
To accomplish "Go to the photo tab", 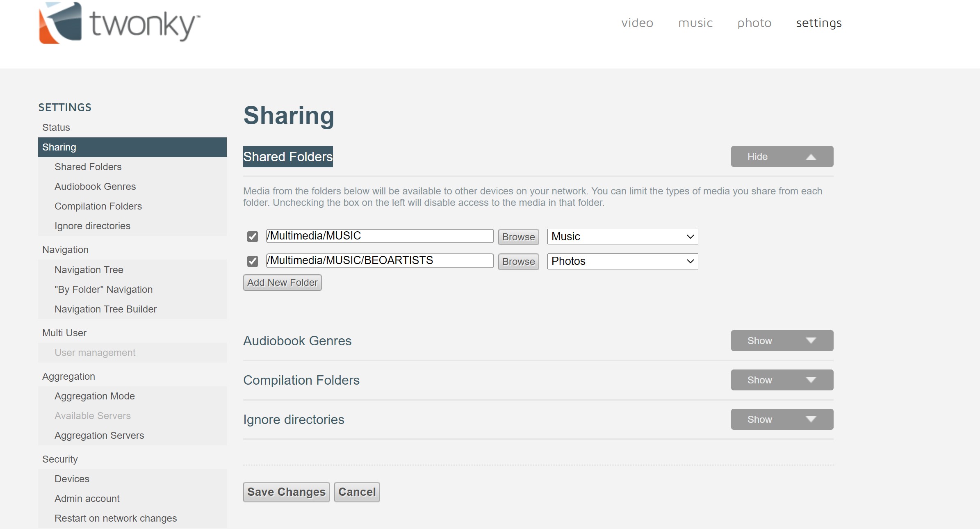I will (x=754, y=23).
